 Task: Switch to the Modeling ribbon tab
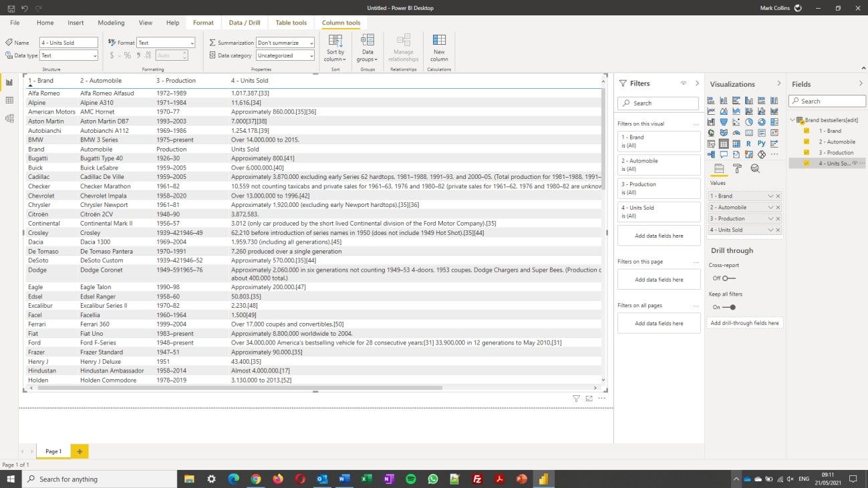click(x=111, y=23)
